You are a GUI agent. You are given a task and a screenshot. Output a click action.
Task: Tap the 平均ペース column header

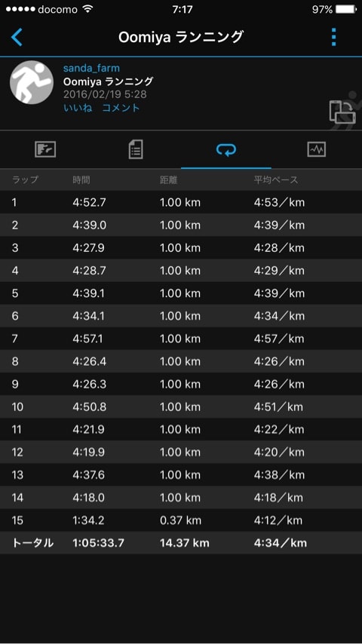pyautogui.click(x=276, y=179)
